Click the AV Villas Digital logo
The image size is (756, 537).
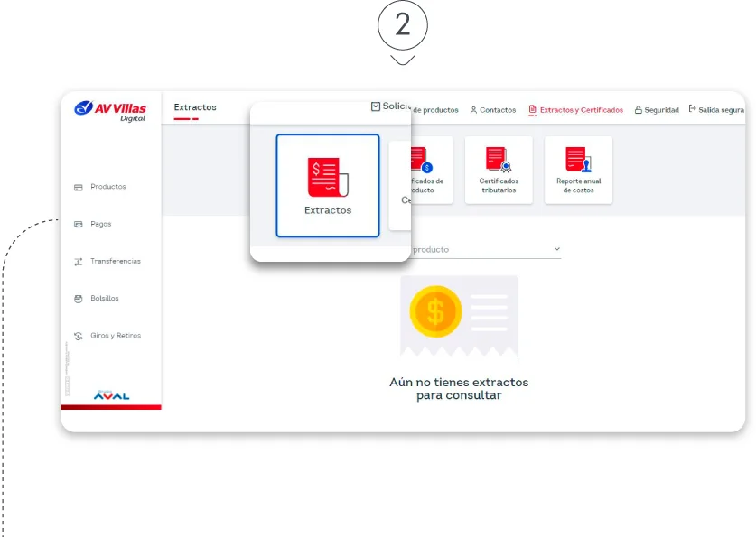[x=110, y=110]
